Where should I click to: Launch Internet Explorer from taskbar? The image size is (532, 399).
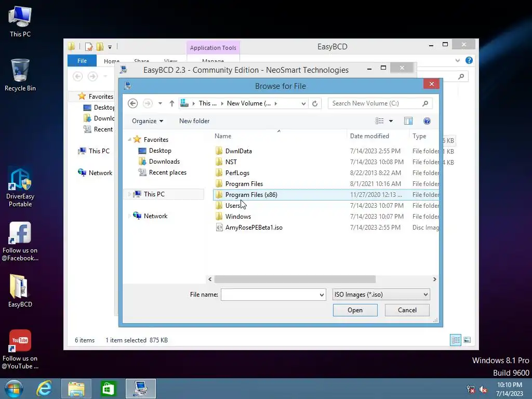[44, 389]
